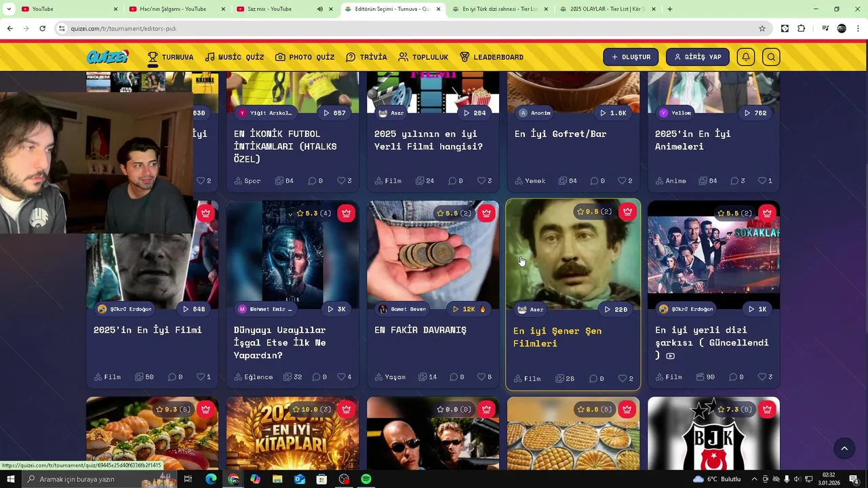Click play count 12K on FAKİR DAVRANIŞ card
This screenshot has height=488, width=868.
[x=469, y=309]
